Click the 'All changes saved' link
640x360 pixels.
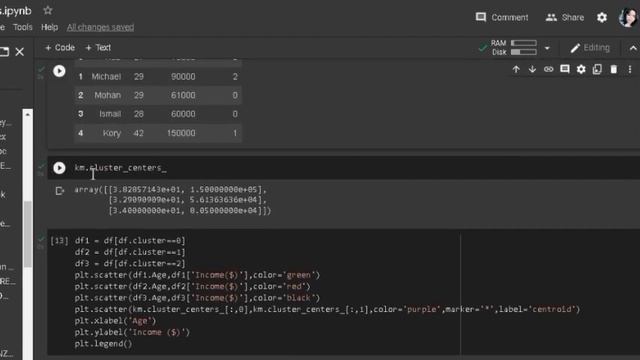[x=100, y=27]
